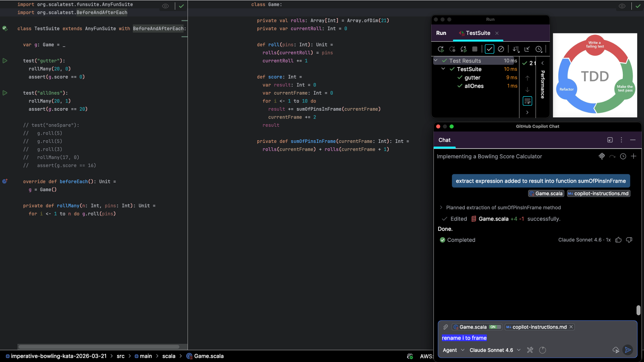Screen dimensions: 644x362
Task: Toggle Game.scala context ON switch
Action: pos(494,327)
